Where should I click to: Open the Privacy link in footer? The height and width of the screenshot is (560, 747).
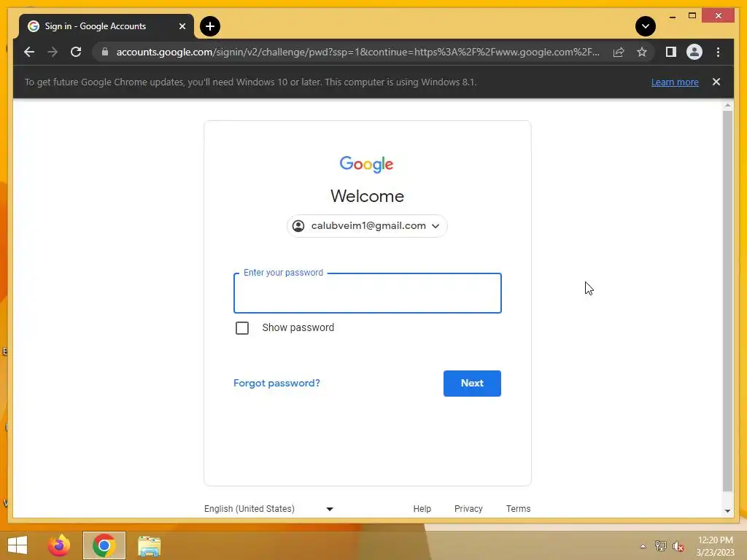[x=468, y=508]
